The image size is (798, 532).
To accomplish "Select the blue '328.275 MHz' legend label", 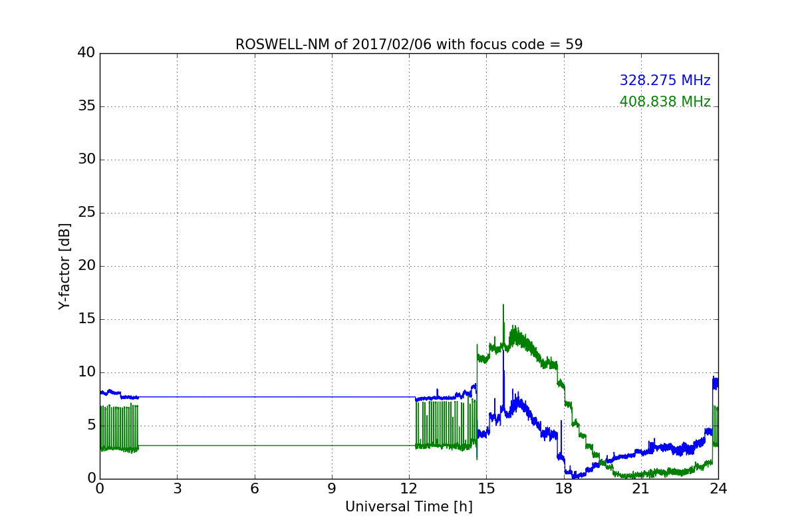I will coord(665,80).
